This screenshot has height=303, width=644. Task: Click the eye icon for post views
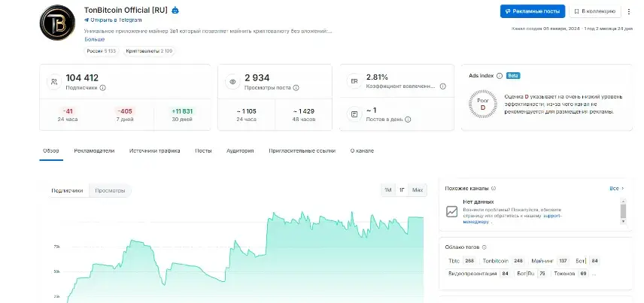232,82
